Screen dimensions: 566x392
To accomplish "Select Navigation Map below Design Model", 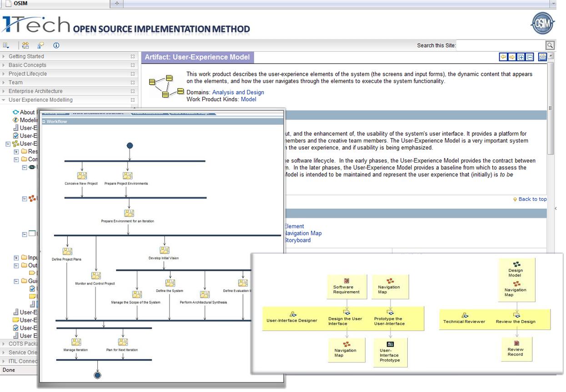I will pyautogui.click(x=516, y=289).
